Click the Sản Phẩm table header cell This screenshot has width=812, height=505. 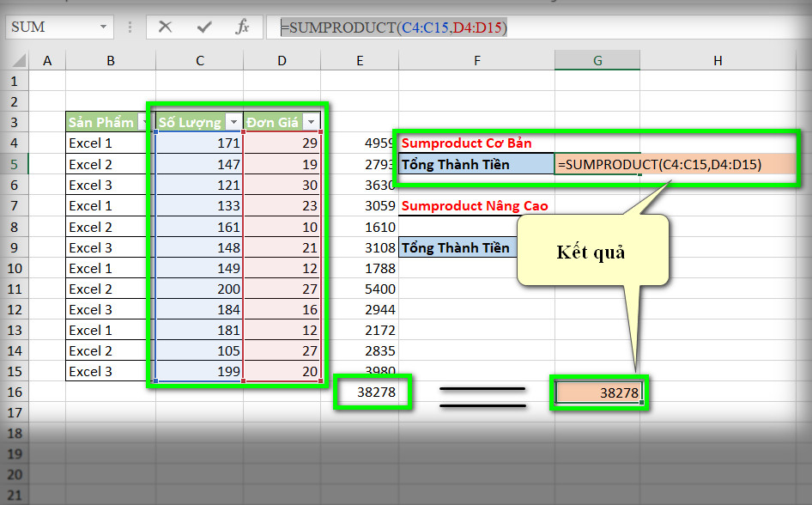(x=111, y=122)
